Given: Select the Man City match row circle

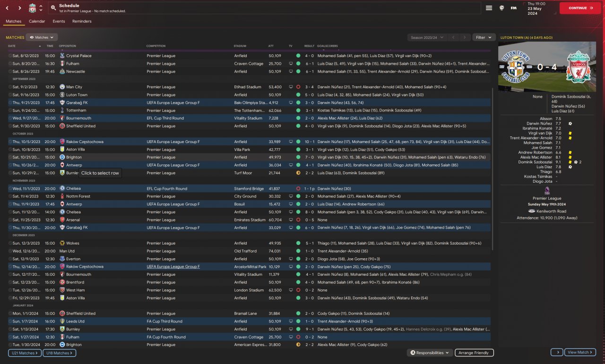Looking at the screenshot, I should [x=10, y=87].
